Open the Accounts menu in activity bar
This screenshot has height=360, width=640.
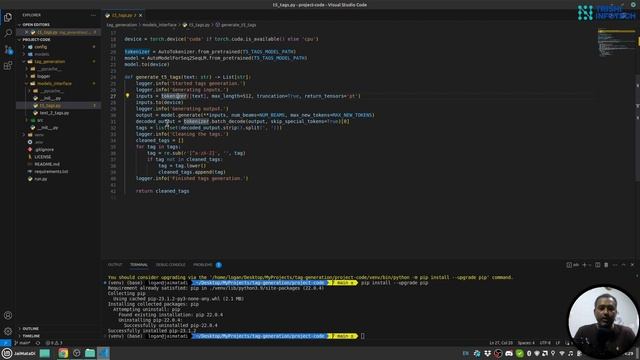click(x=8, y=315)
